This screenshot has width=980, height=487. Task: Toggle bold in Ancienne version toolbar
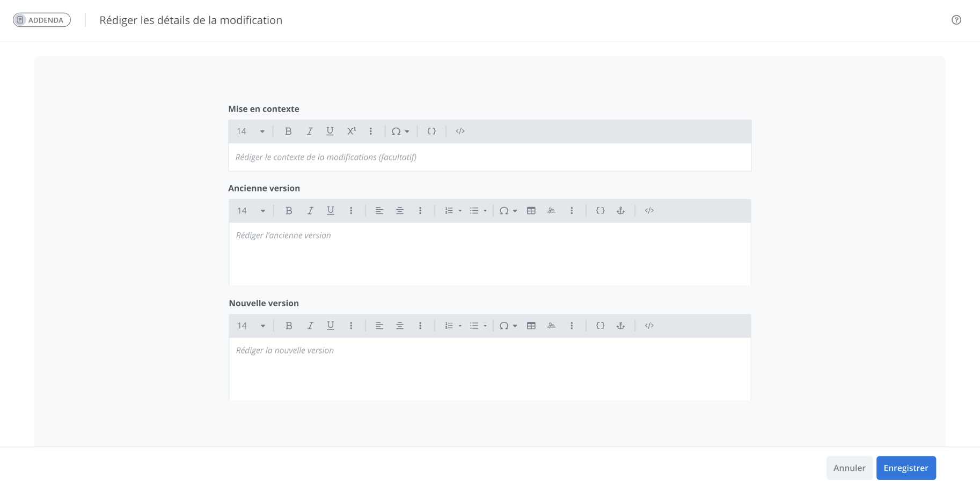pos(289,211)
